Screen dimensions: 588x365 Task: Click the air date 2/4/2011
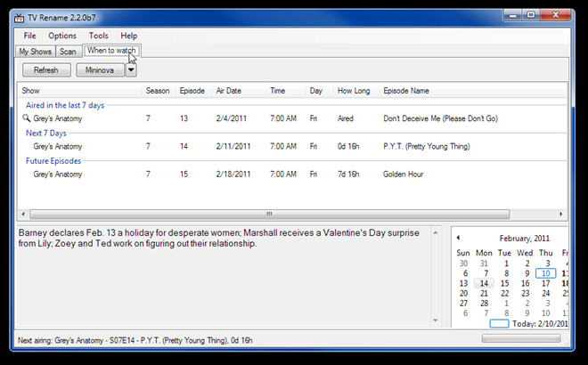(x=231, y=118)
